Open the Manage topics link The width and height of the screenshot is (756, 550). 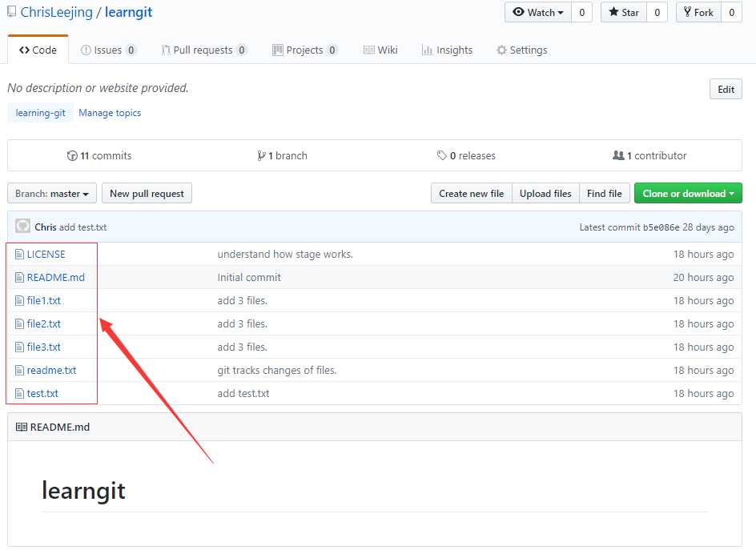tap(110, 113)
